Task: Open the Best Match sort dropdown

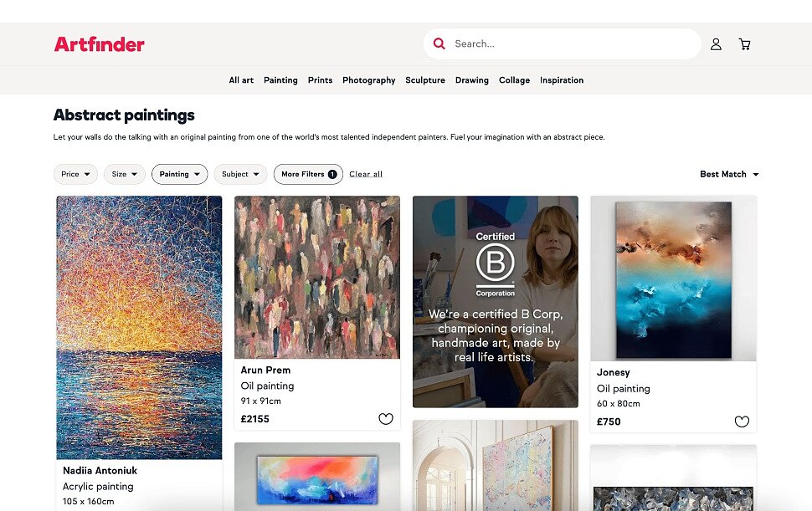Action: [x=729, y=174]
